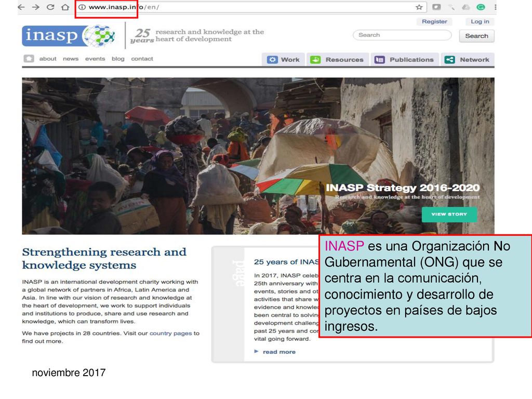Click the purple Publications icon

[x=379, y=60]
